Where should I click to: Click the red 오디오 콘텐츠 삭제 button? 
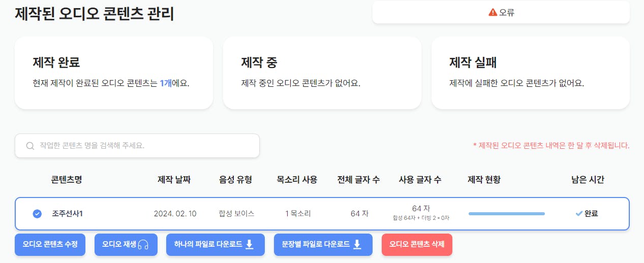coord(417,244)
